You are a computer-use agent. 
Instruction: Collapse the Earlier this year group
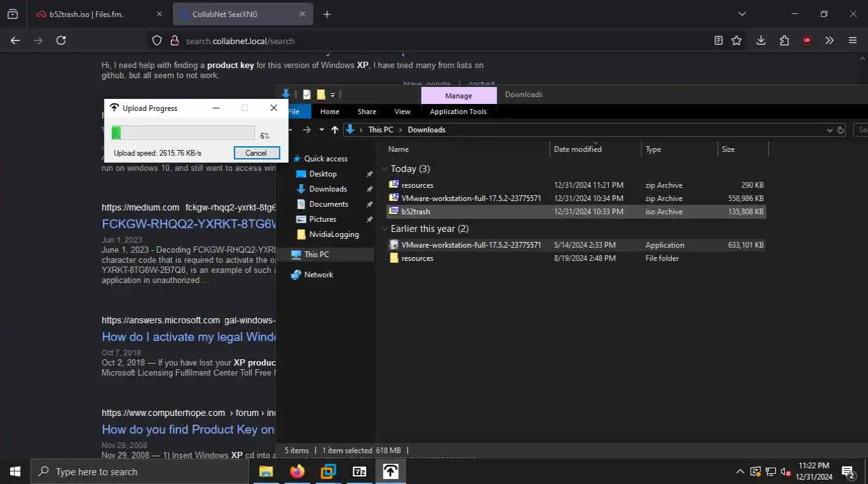[x=384, y=229]
